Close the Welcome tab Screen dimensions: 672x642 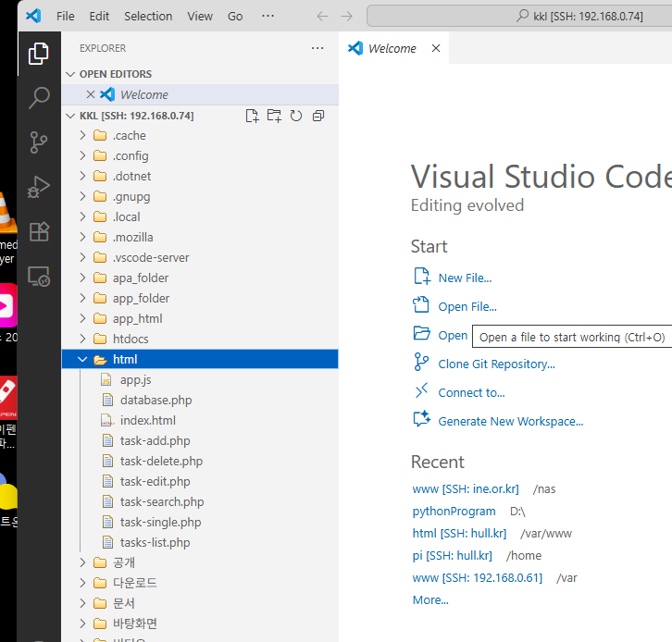[436, 48]
